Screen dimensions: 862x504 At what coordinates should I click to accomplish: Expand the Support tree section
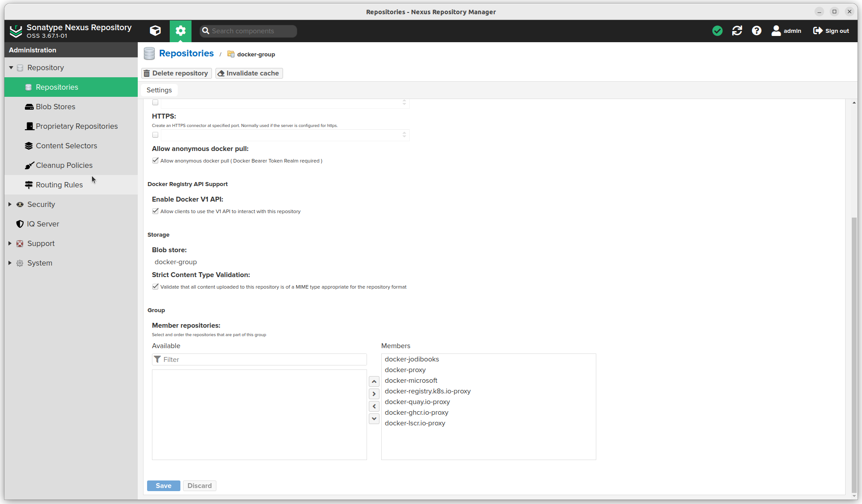(x=10, y=243)
